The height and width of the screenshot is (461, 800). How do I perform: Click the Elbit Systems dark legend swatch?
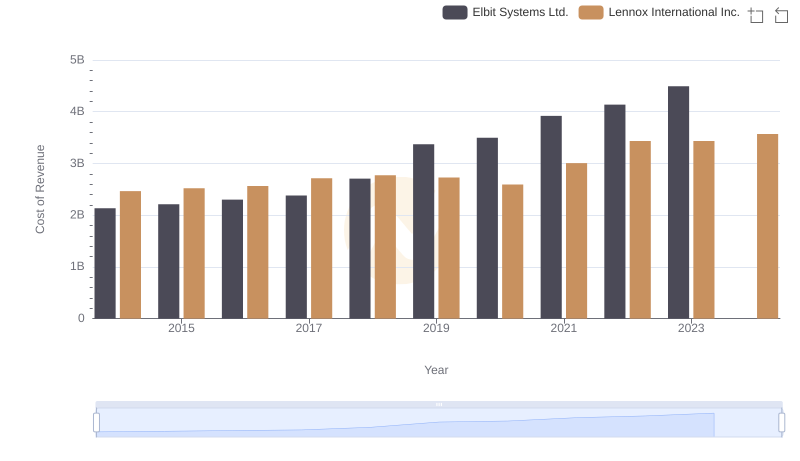pyautogui.click(x=455, y=12)
